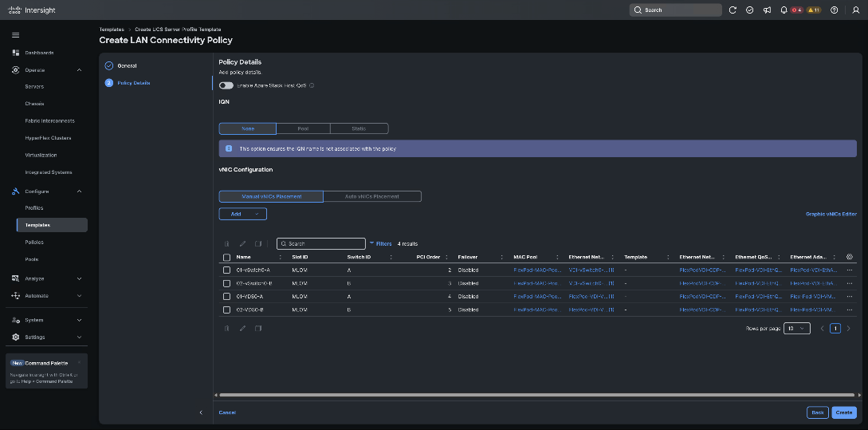Collapse the Configure sidebar section
The width and height of the screenshot is (868, 430).
pyautogui.click(x=79, y=191)
